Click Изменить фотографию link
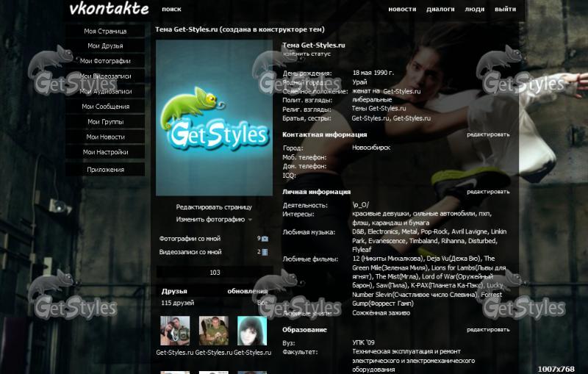 click(x=210, y=220)
